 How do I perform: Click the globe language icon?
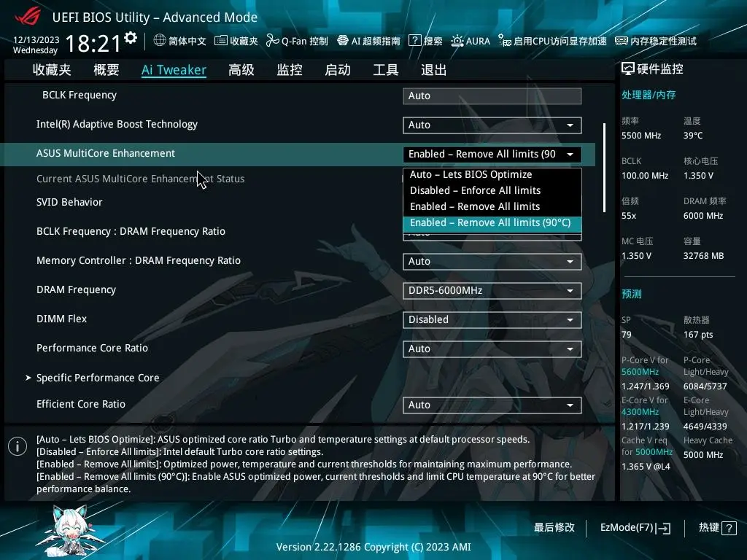tap(160, 41)
